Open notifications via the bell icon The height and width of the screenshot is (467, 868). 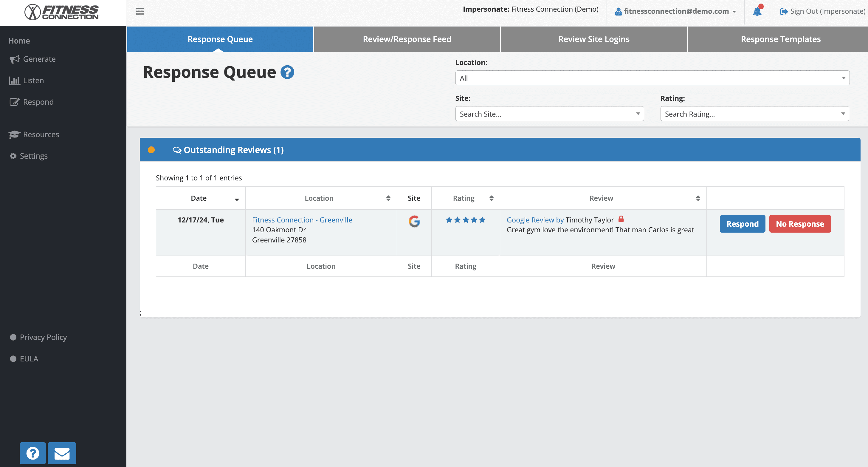(757, 11)
